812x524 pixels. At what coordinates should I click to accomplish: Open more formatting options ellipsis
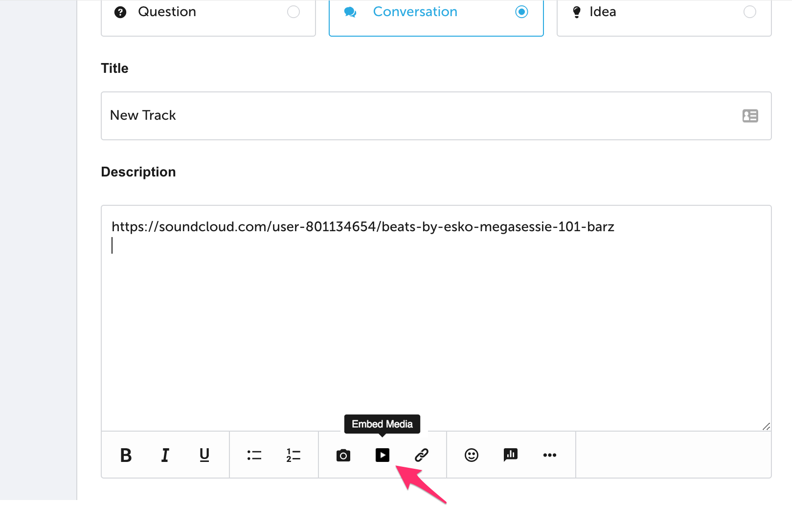[x=550, y=455]
